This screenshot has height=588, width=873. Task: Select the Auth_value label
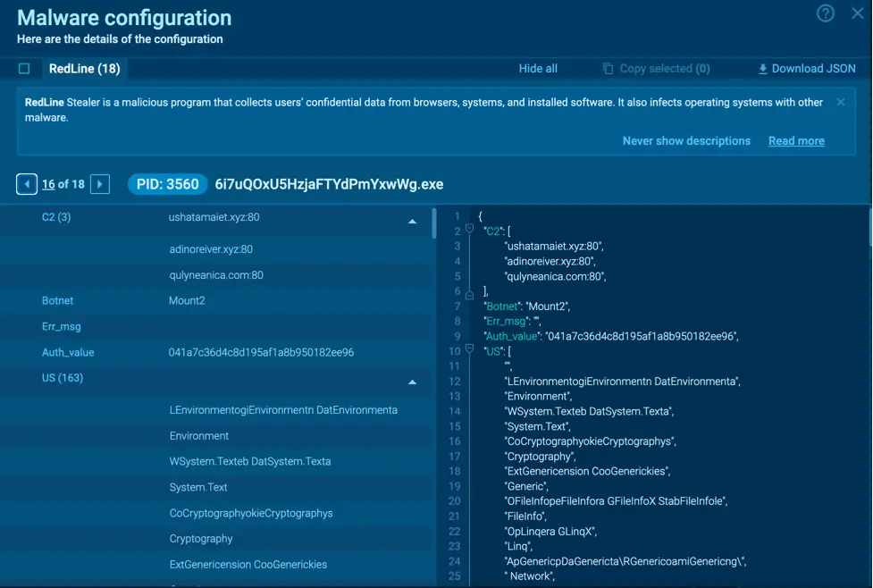pyautogui.click(x=68, y=352)
